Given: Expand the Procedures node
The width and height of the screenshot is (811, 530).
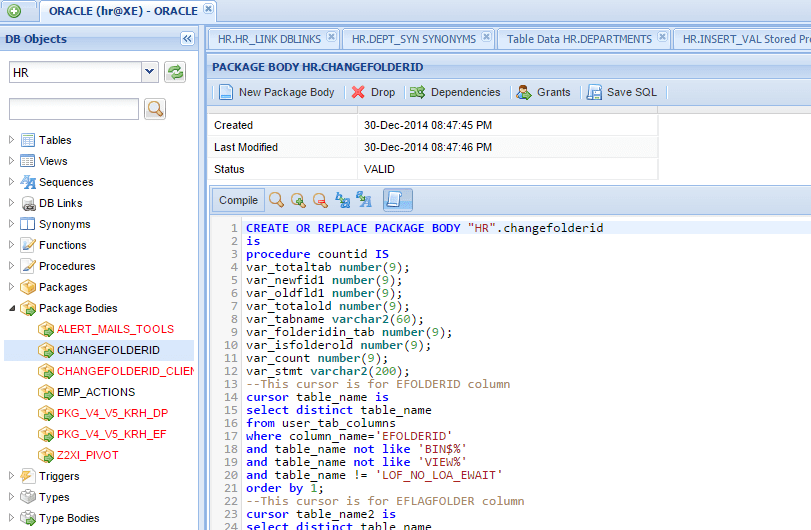Looking at the screenshot, I should click(11, 266).
